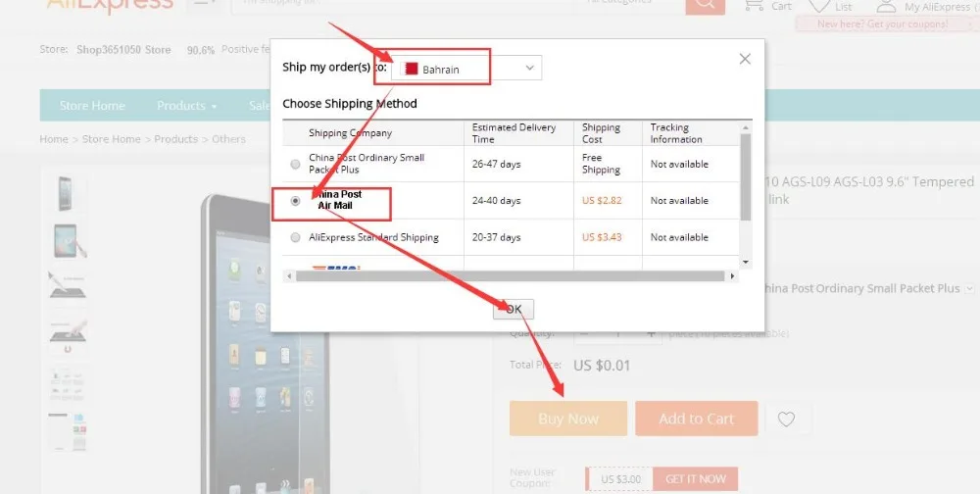The height and width of the screenshot is (494, 980).
Task: Click shipping list scroll down arrow
Action: pyautogui.click(x=746, y=262)
